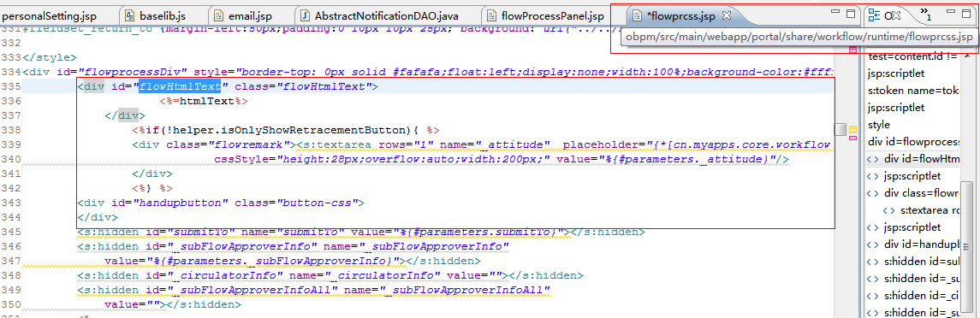Click the '<%} %>' scriptlet on line 342
The height and width of the screenshot is (318, 980).
coord(151,188)
